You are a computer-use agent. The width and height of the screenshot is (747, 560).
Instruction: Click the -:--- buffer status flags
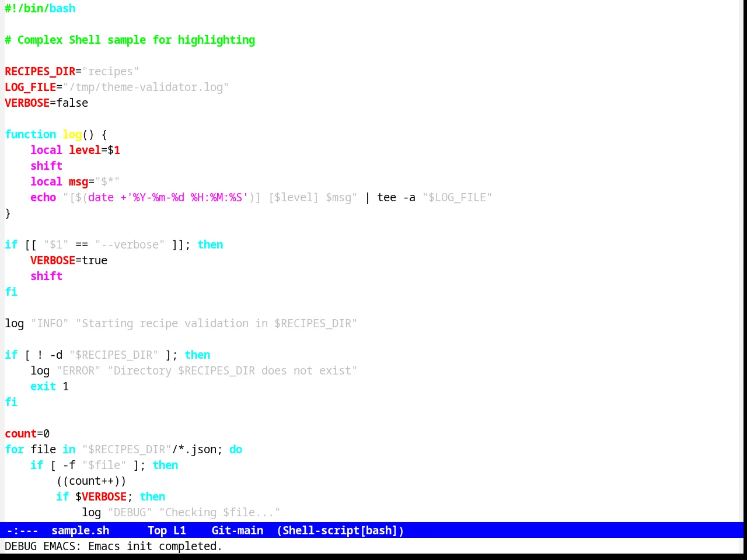22,530
